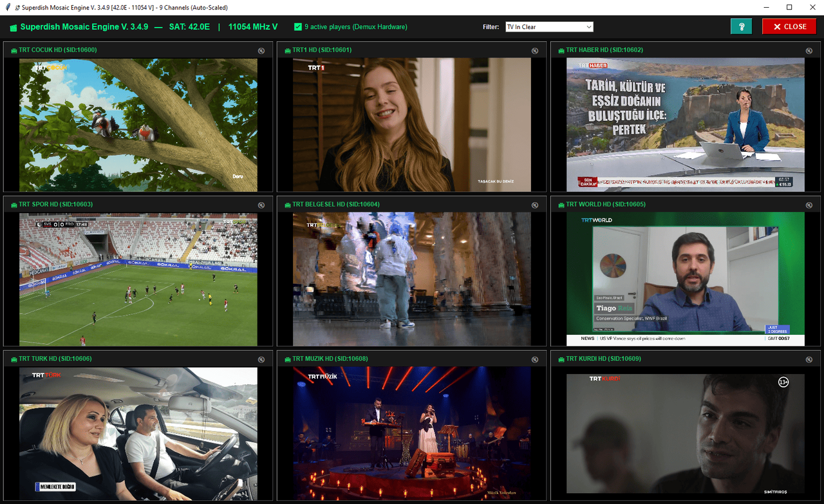The image size is (824, 504).
Task: Click the Superdish Mosaic Engine header icon
Action: pyautogui.click(x=14, y=27)
